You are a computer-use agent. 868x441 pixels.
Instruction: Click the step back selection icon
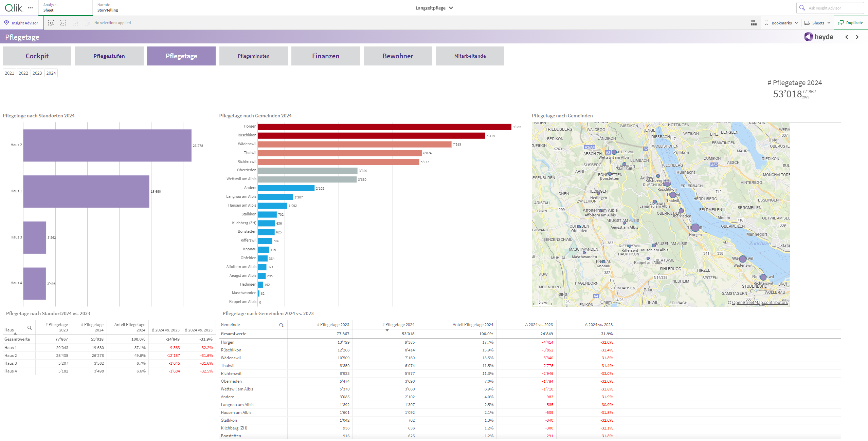63,23
